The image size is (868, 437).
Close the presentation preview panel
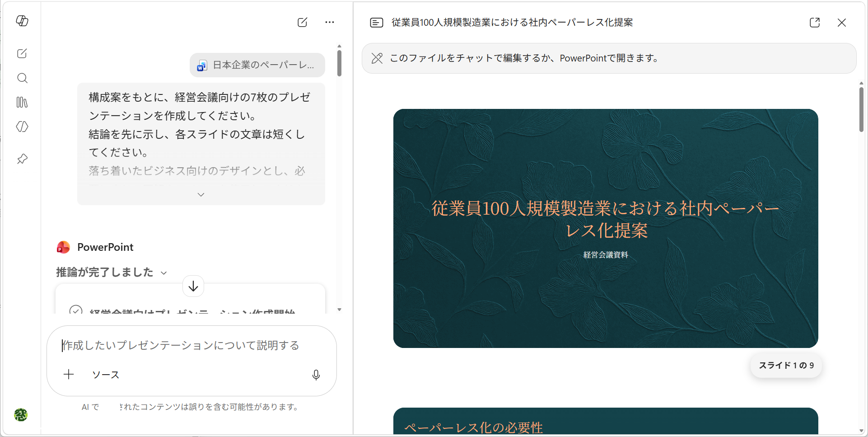point(842,23)
